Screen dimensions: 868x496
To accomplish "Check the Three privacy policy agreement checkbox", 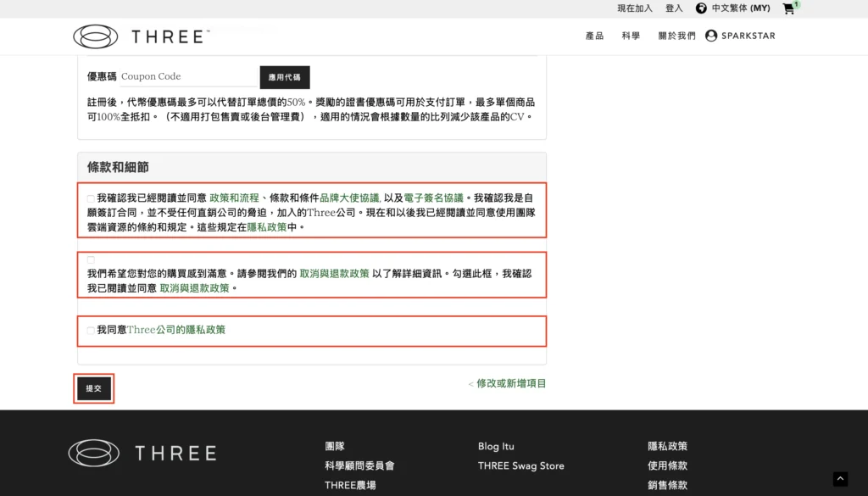I will coord(91,330).
